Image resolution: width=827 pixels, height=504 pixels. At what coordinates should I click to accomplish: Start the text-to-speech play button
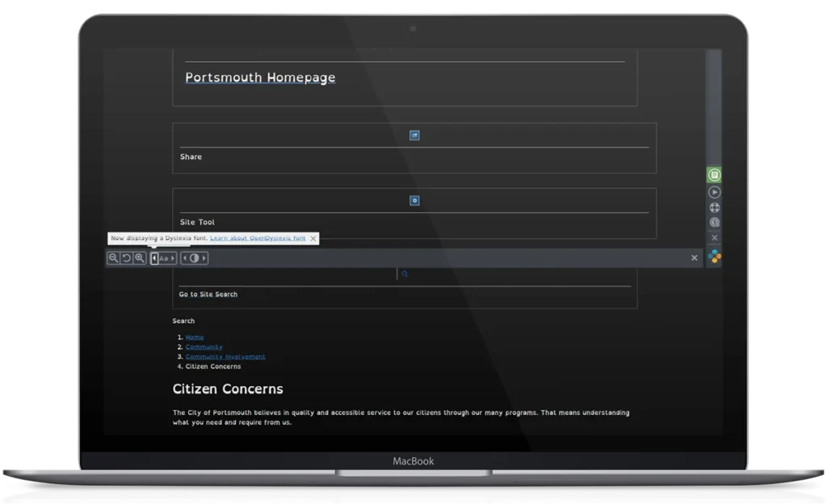(x=714, y=191)
